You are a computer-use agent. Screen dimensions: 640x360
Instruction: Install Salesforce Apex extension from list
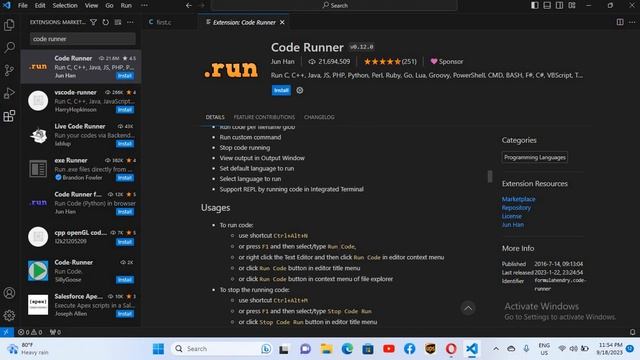[124, 313]
